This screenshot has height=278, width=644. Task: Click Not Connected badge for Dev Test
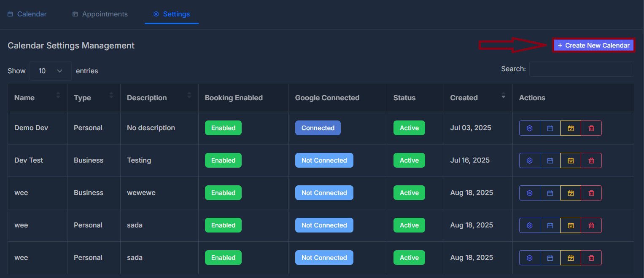coord(324,160)
